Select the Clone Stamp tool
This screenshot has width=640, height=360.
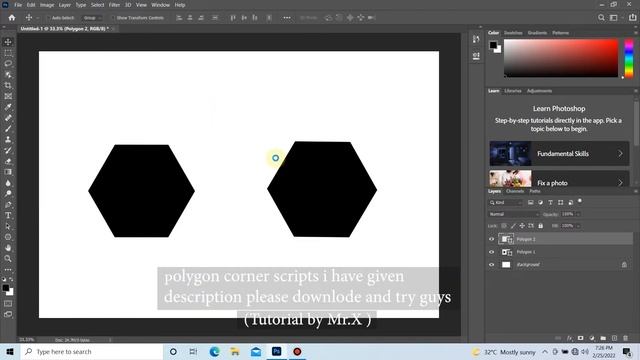(8, 140)
